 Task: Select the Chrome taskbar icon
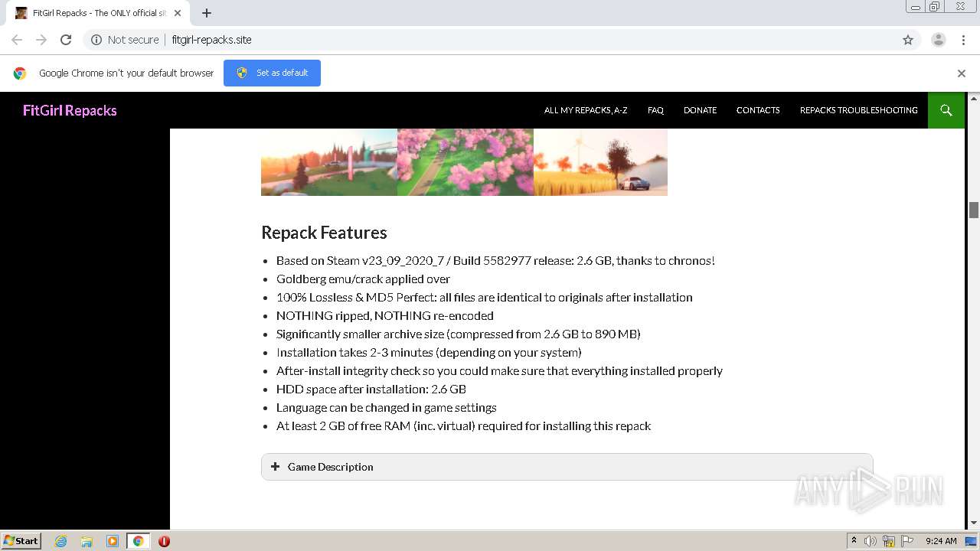(138, 541)
